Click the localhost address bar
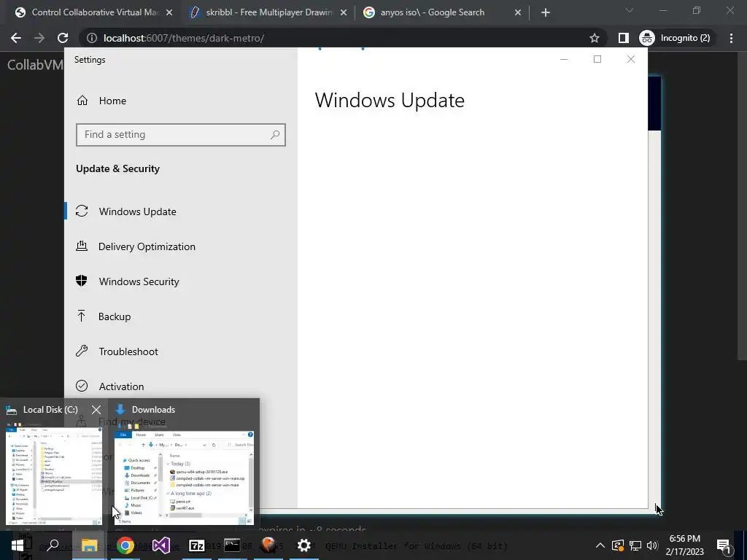This screenshot has height=560, width=747. [x=343, y=38]
